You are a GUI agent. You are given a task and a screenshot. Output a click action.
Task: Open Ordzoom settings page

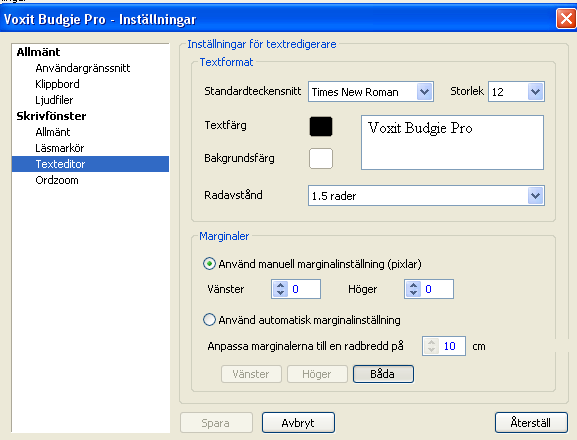(x=57, y=180)
